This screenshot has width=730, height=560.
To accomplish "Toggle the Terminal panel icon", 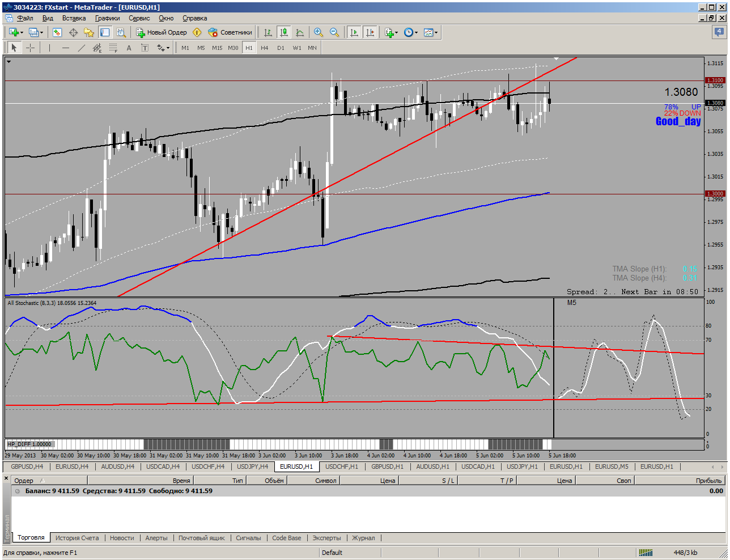I will coord(105,32).
